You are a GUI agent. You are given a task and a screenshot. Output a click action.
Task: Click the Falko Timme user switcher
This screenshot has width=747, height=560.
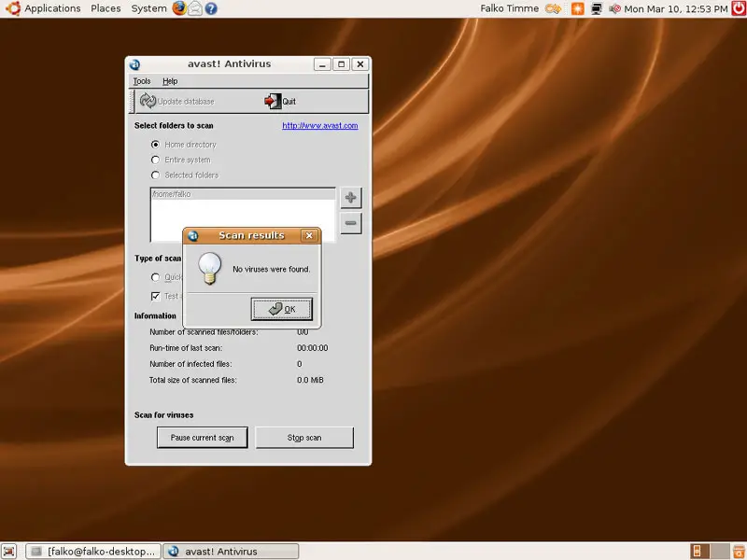(x=509, y=8)
